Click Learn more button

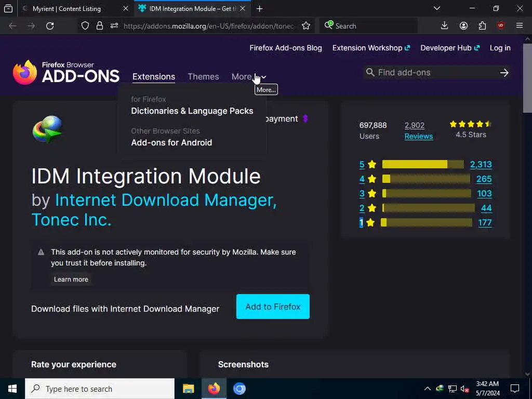[71, 279]
